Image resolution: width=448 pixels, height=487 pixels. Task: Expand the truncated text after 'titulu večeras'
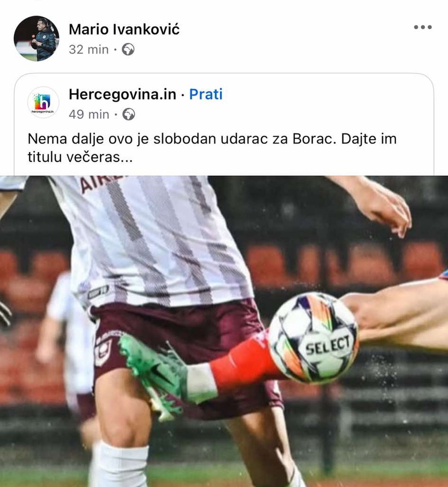pos(127,157)
